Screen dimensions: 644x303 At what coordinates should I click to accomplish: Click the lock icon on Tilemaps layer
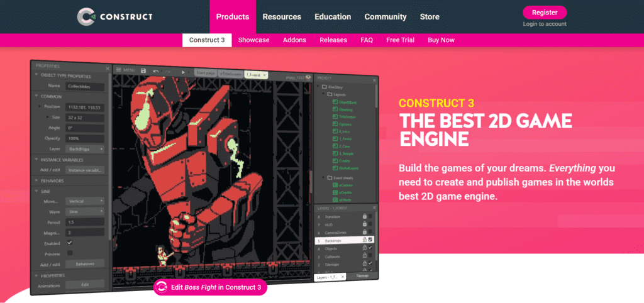pyautogui.click(x=364, y=263)
